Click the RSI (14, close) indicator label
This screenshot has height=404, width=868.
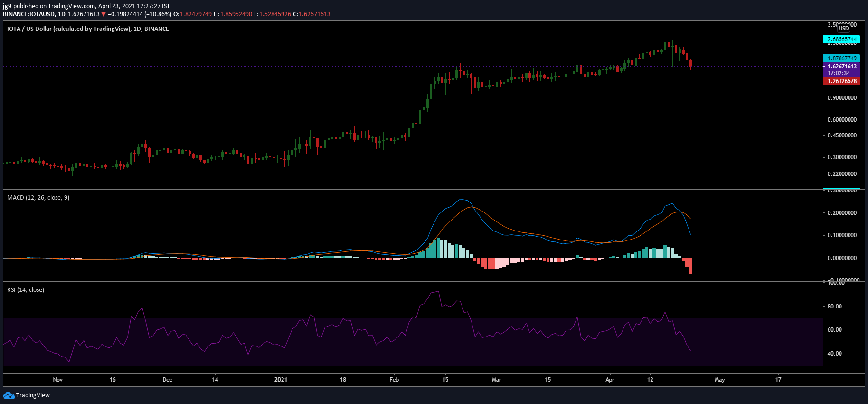26,289
